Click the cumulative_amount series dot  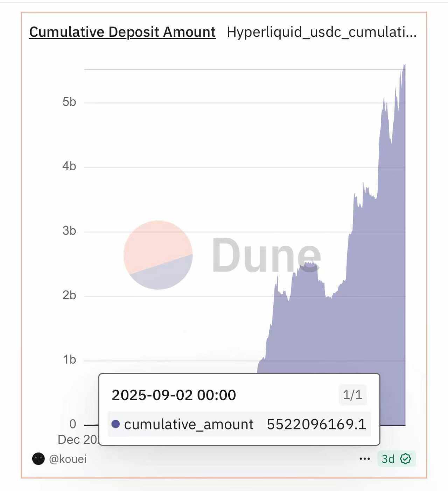click(115, 424)
